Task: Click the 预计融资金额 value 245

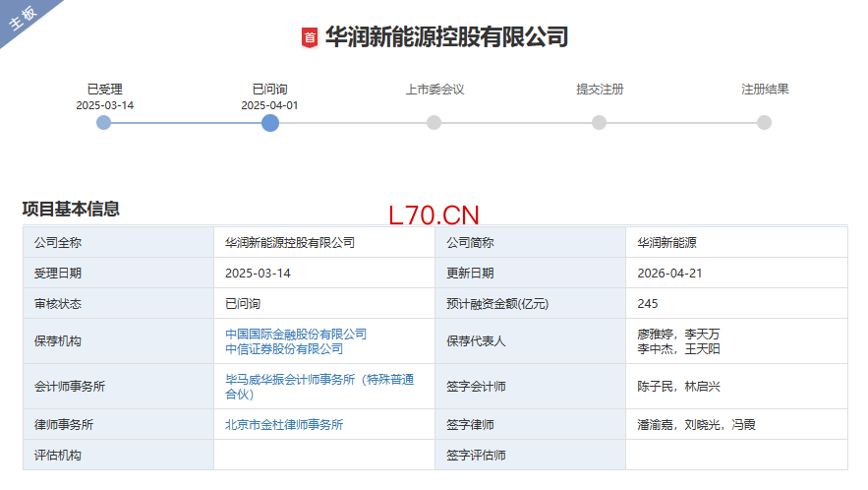Action: [648, 304]
